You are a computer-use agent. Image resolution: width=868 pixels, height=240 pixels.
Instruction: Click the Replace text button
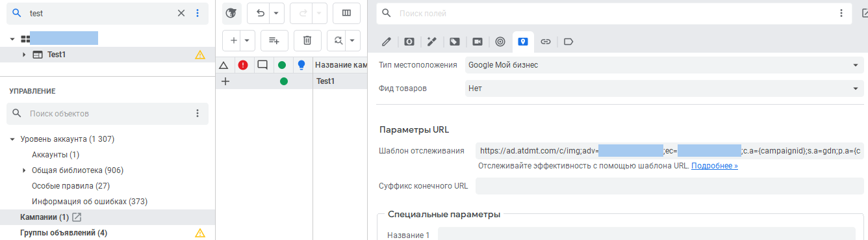coord(338,40)
